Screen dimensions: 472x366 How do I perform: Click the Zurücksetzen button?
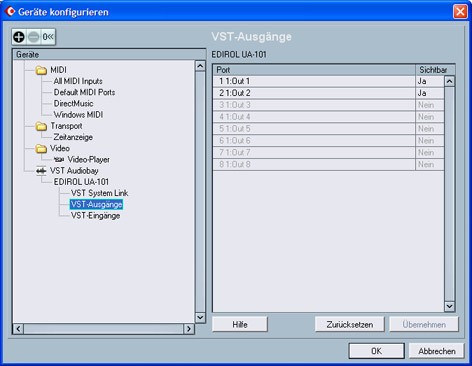350,324
